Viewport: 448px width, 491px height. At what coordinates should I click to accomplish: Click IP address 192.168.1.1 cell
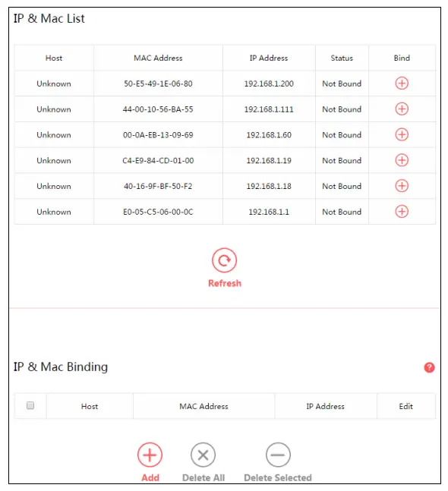(x=269, y=212)
